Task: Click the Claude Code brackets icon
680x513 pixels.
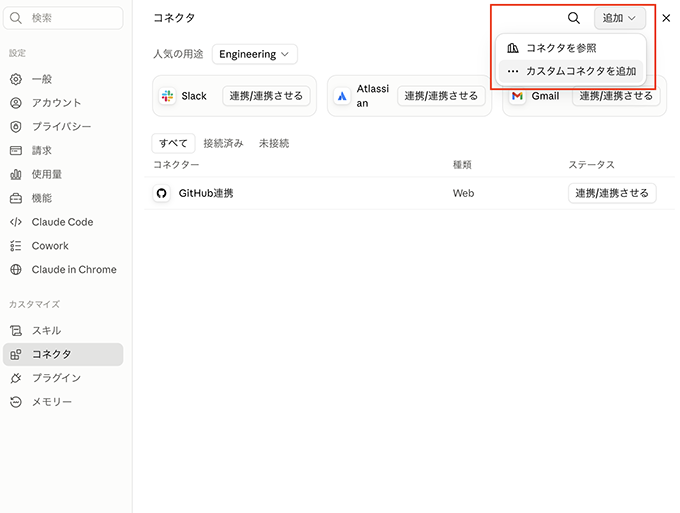Action: click(16, 222)
